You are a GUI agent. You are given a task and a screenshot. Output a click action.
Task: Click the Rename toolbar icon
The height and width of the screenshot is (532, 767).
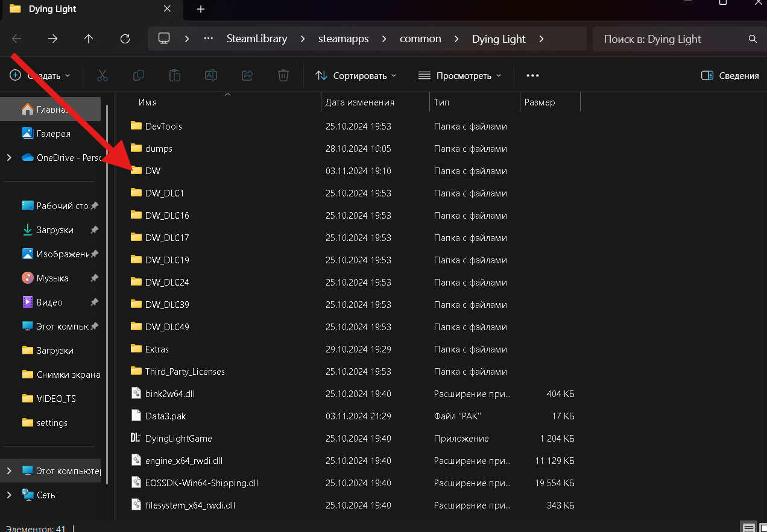tap(211, 75)
